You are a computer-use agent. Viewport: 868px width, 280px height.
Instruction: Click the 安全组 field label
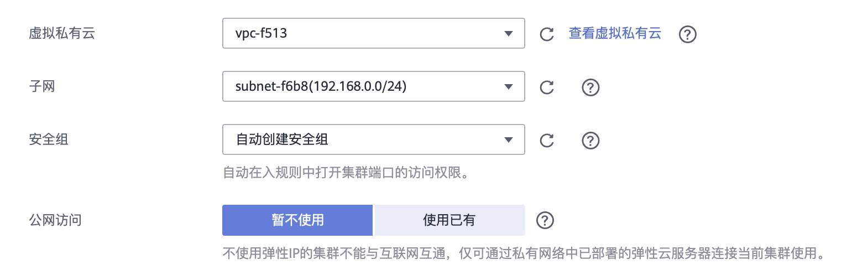tap(49, 139)
